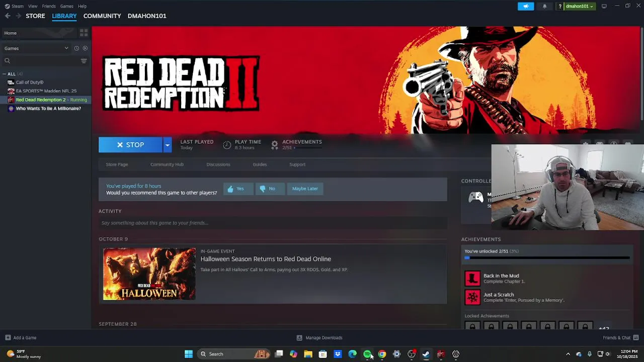Switch Steam to Big Picture mode

pos(604,6)
